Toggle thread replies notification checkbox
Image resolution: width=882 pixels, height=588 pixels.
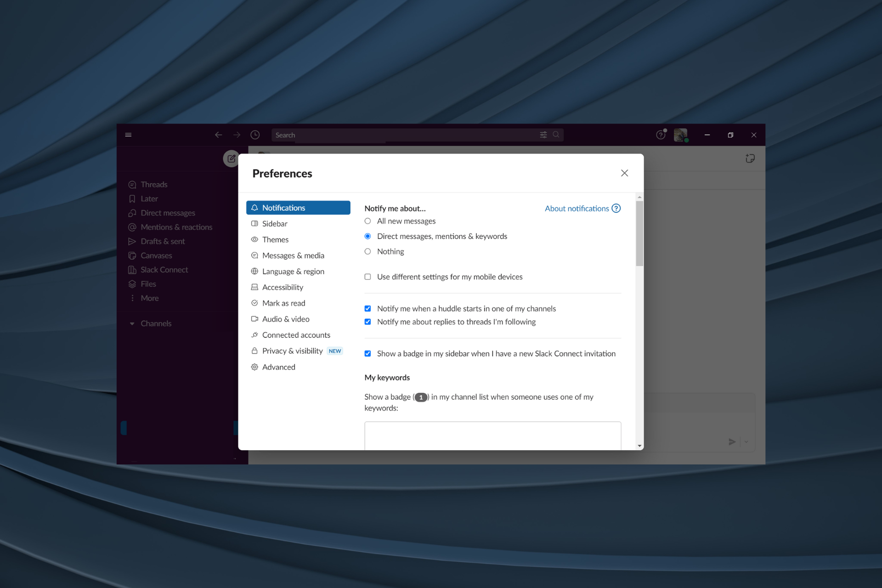(367, 322)
